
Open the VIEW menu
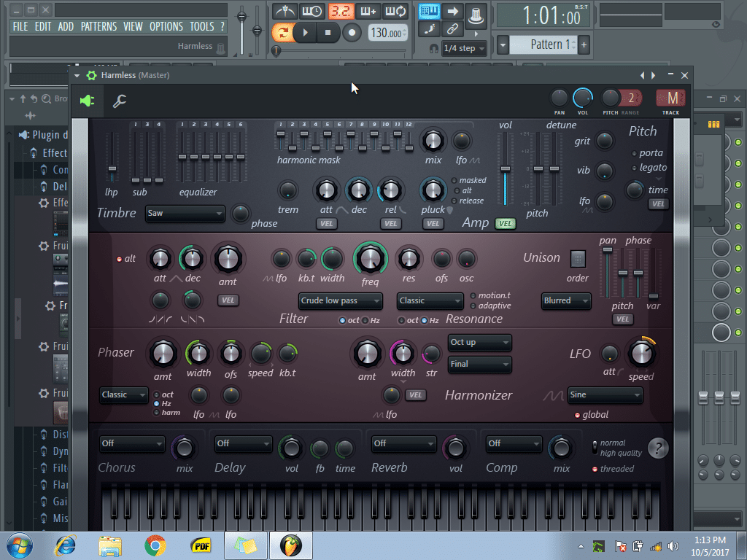133,27
